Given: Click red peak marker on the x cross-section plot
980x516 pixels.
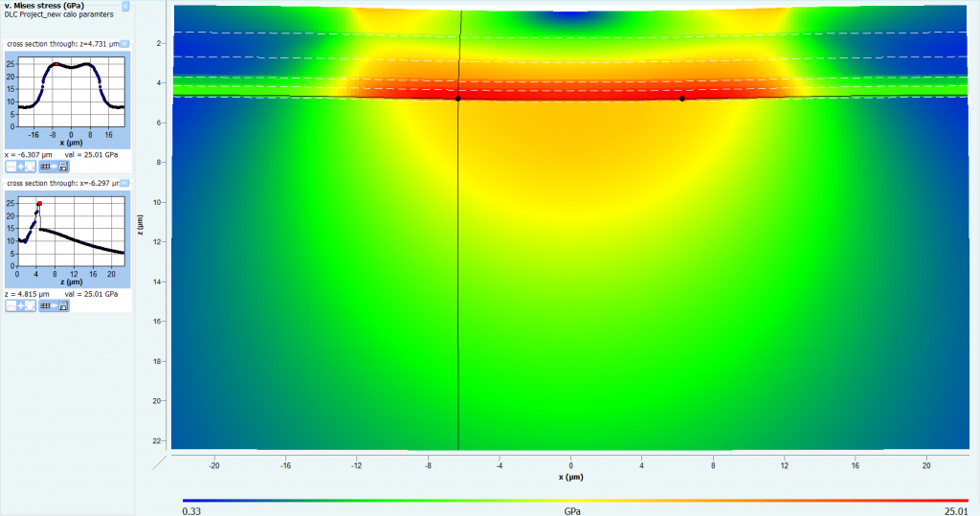Looking at the screenshot, I should [x=56, y=64].
